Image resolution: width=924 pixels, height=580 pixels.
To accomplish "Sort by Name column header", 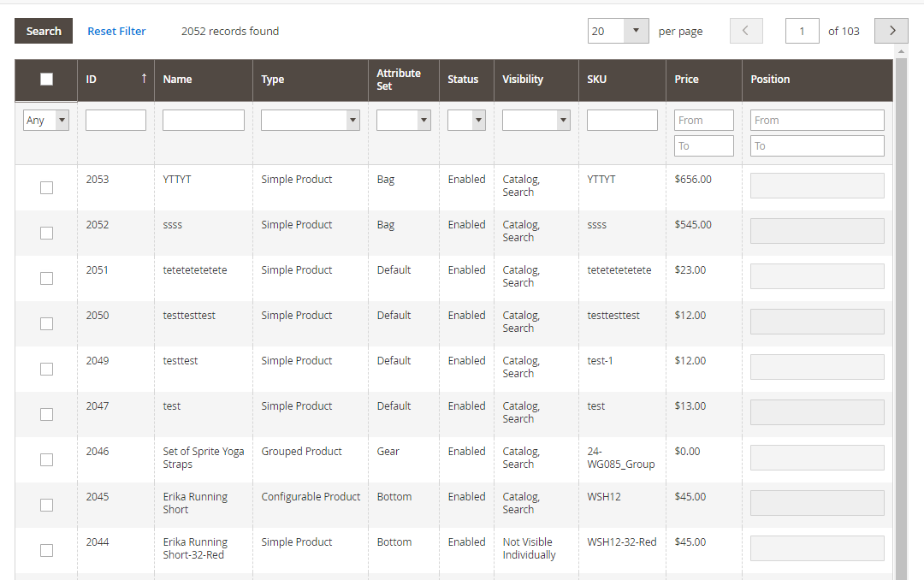I will [x=204, y=80].
